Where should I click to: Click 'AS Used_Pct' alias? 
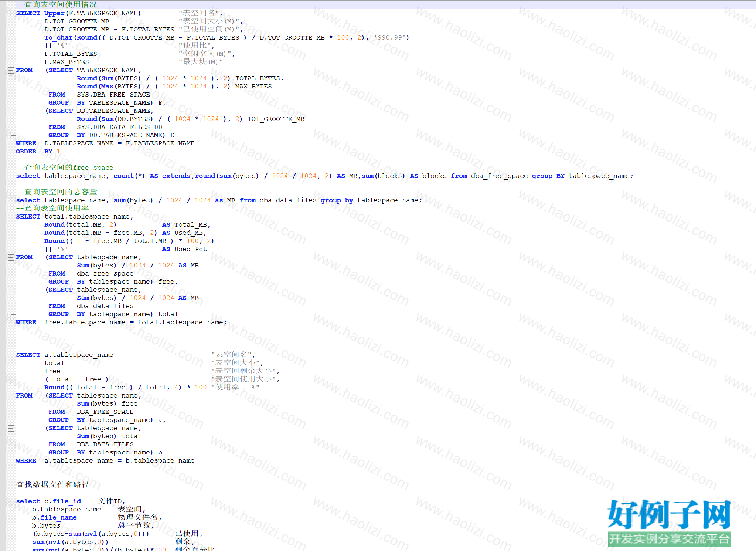click(184, 249)
